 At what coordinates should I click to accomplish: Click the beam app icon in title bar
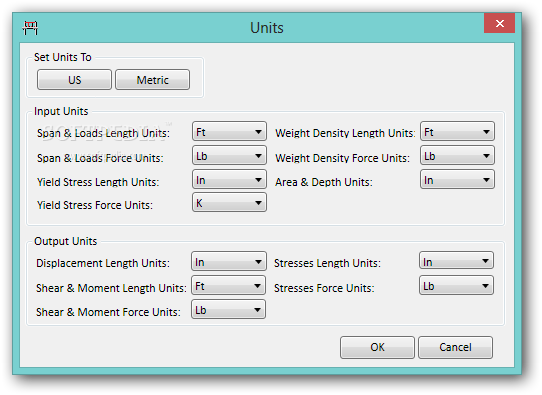pos(30,28)
